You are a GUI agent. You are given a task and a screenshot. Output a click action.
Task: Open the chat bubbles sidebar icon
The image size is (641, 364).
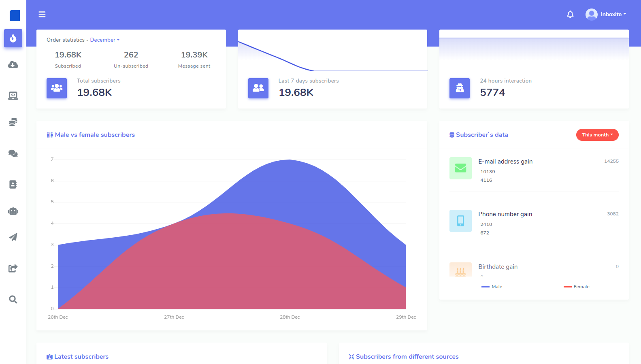[13, 153]
